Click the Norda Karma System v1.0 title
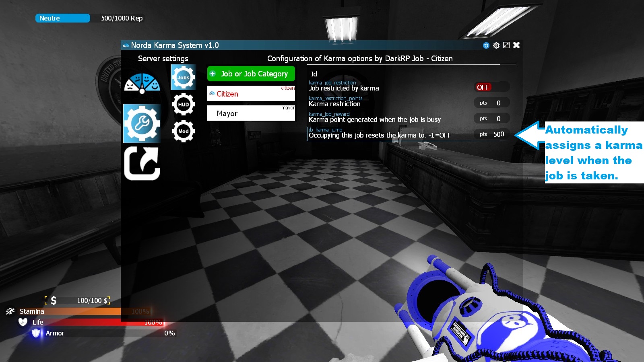 pyautogui.click(x=175, y=45)
